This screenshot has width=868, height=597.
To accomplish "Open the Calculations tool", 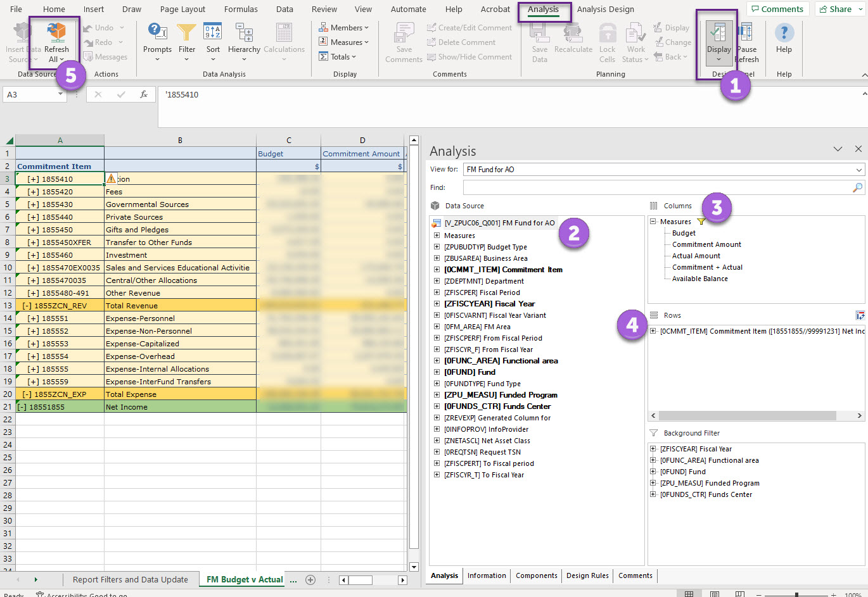I will (x=284, y=38).
